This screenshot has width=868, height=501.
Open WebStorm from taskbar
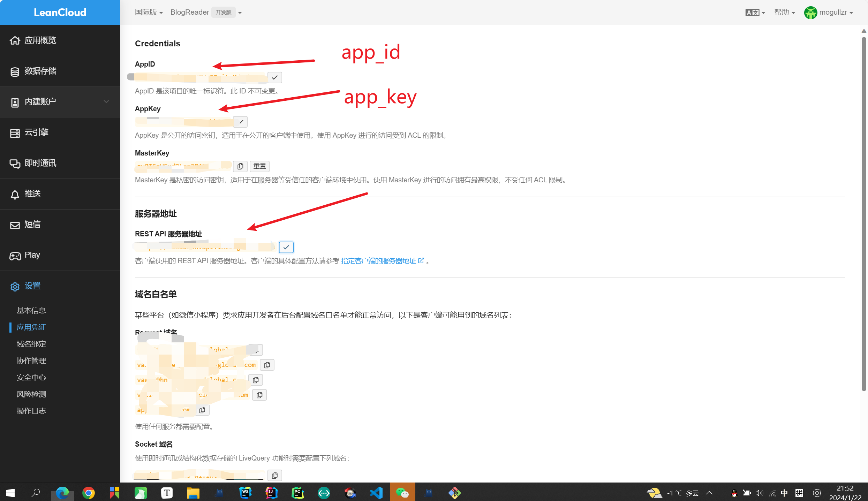[245, 493]
